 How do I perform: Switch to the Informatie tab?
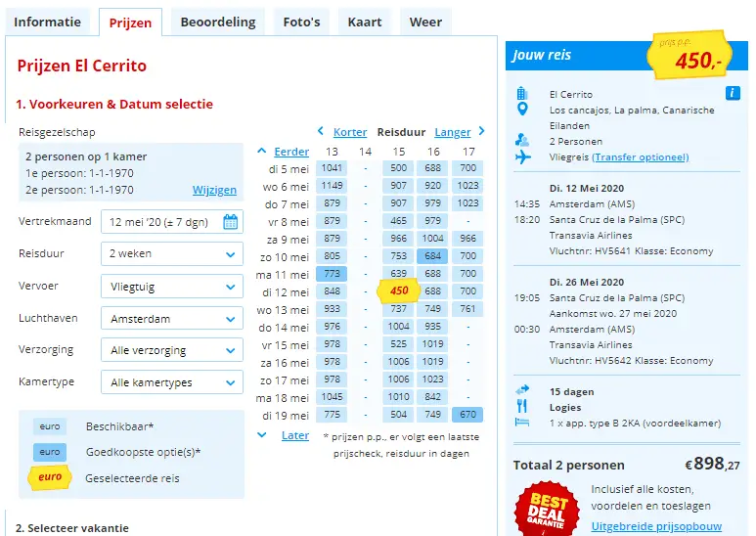tap(47, 22)
